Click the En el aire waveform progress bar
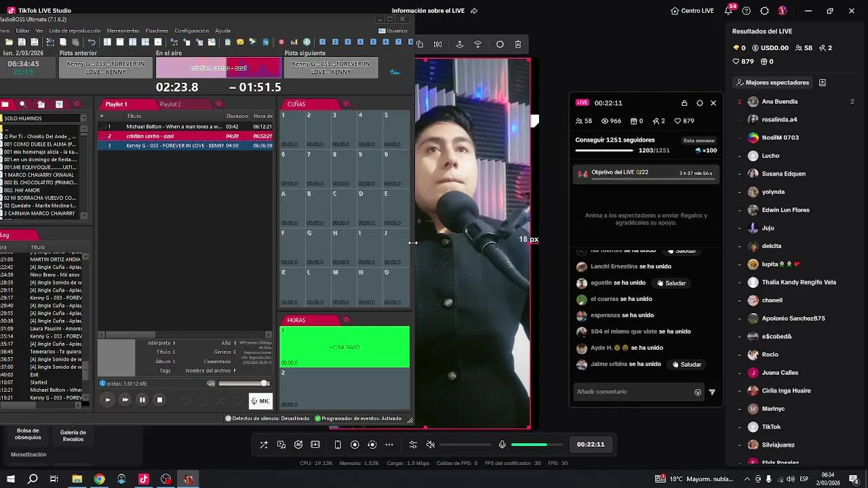The image size is (868, 488). pyautogui.click(x=218, y=68)
